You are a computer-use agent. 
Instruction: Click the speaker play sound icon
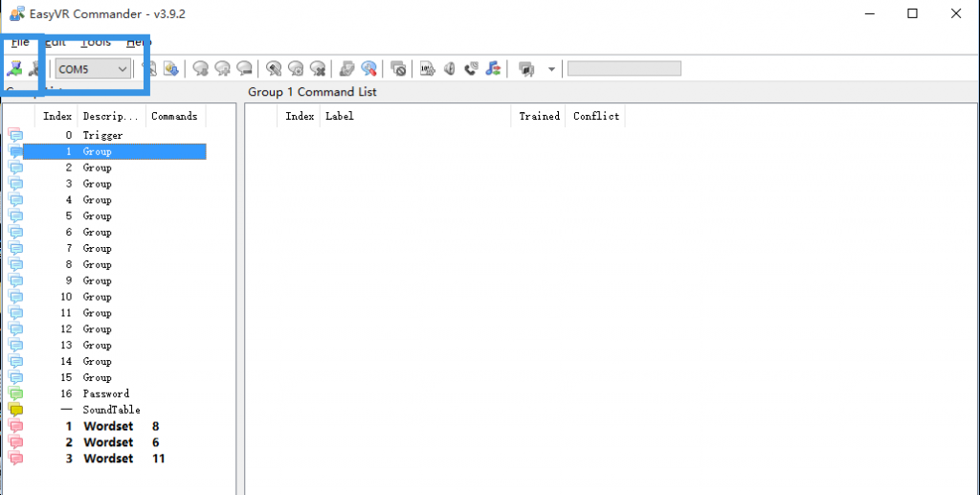[x=450, y=69]
